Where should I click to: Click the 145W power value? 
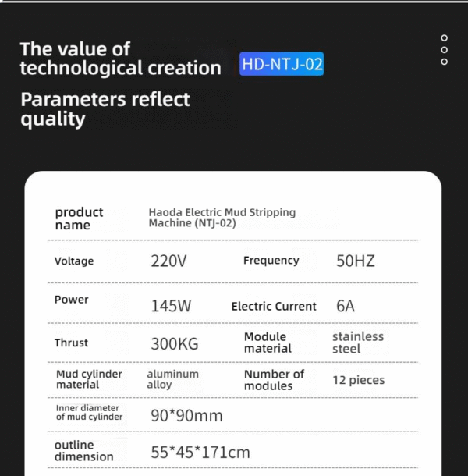171,306
